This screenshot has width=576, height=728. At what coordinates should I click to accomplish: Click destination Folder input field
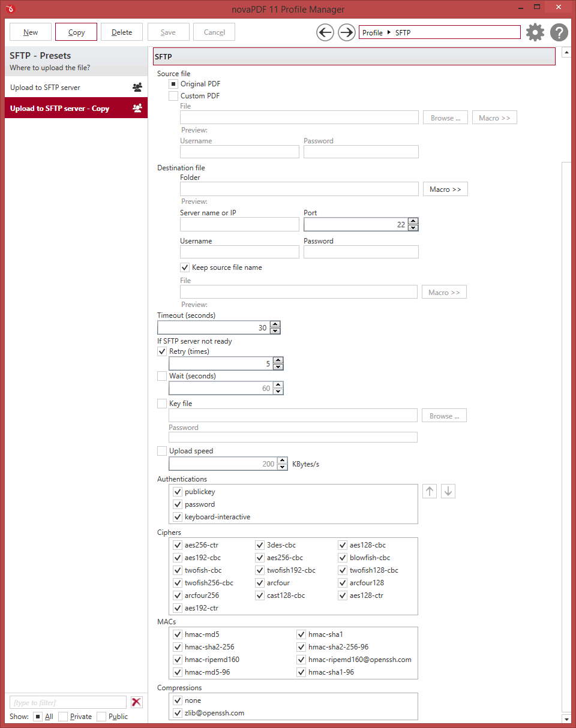pos(299,189)
